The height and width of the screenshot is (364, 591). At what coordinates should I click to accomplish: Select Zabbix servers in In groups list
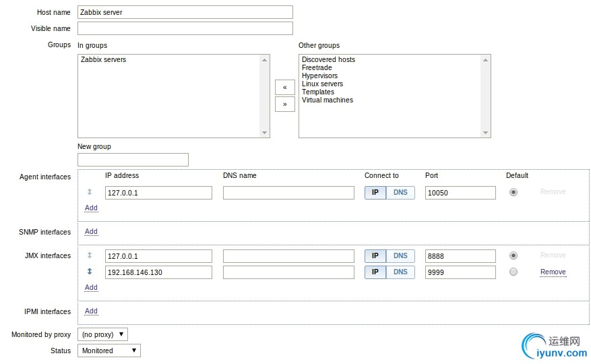103,59
